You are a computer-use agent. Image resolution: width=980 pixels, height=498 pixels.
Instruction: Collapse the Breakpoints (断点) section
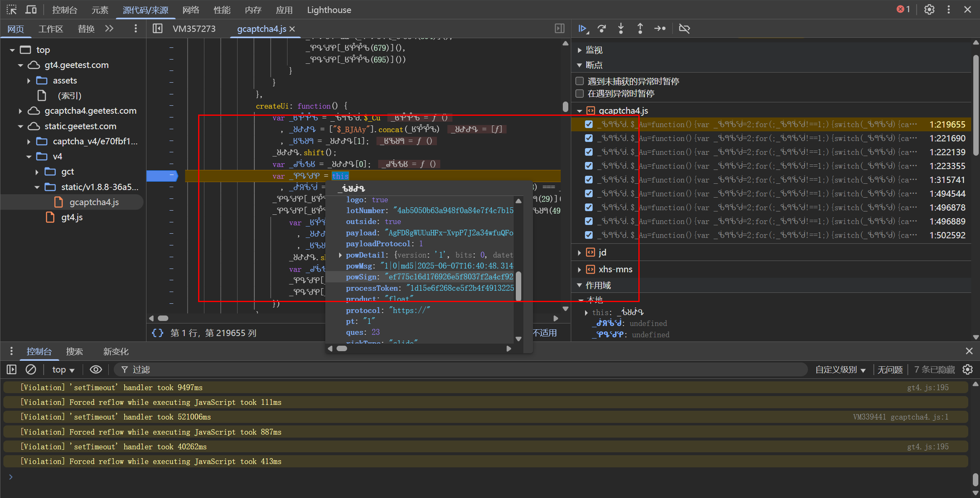(x=580, y=65)
